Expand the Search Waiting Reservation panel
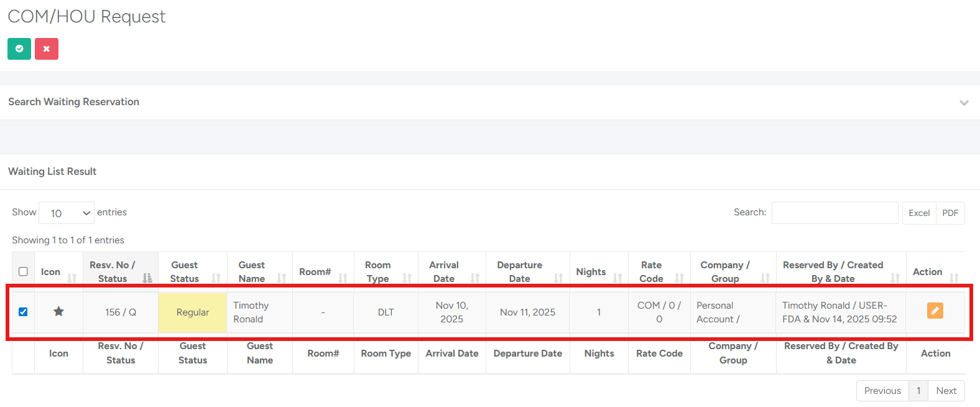 tap(964, 103)
